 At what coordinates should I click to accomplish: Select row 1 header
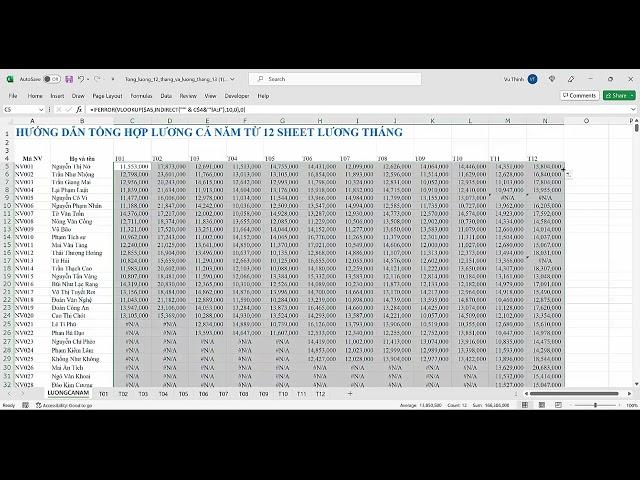coord(7,133)
